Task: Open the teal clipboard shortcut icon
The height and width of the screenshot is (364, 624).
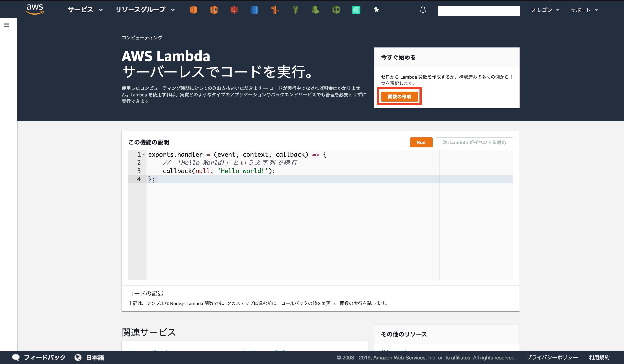Action: coord(356,10)
